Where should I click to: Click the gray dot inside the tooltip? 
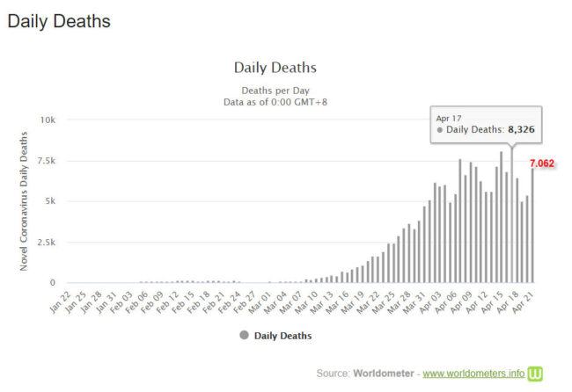[x=440, y=130]
